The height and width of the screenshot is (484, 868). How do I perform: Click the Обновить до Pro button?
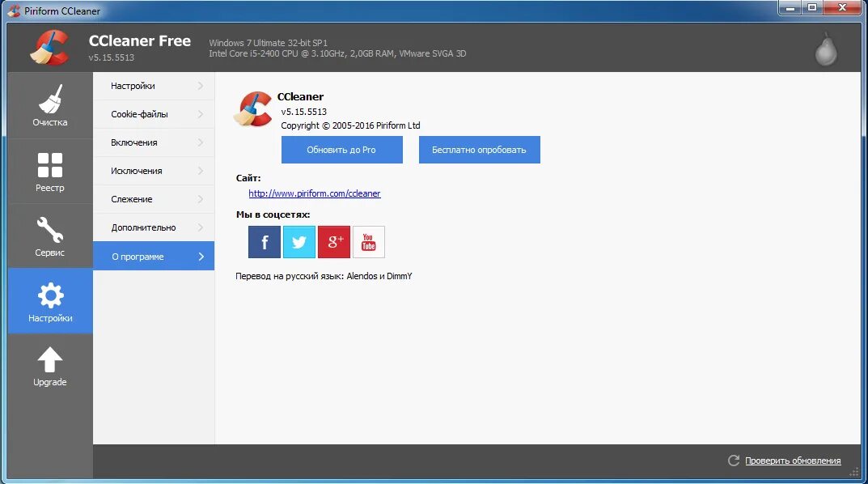[341, 150]
